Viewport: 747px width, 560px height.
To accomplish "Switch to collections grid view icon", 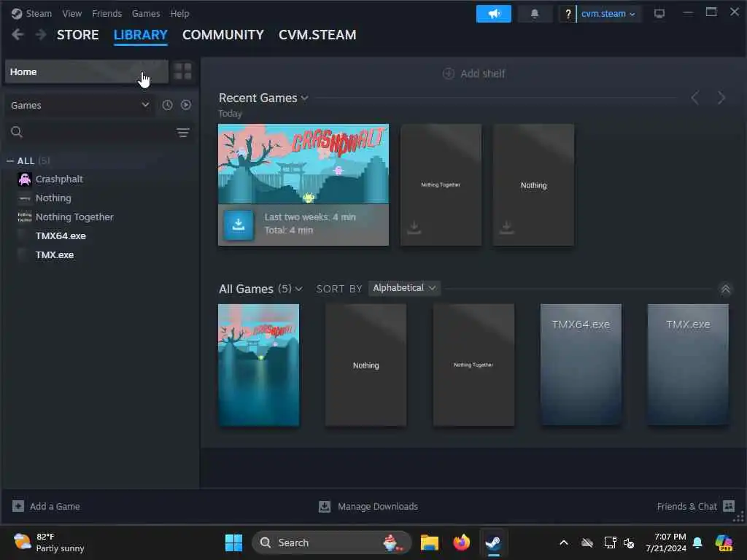I will pos(183,71).
